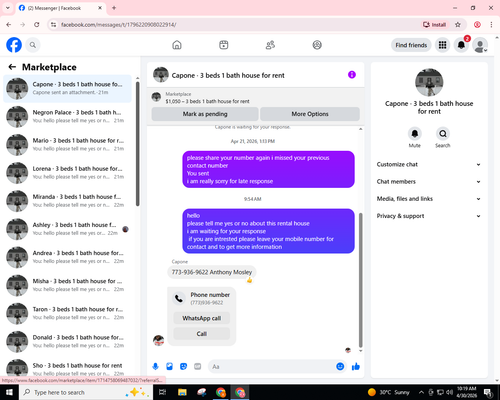The image size is (500, 400).
Task: Open conversation information purple icon
Action: [x=352, y=75]
